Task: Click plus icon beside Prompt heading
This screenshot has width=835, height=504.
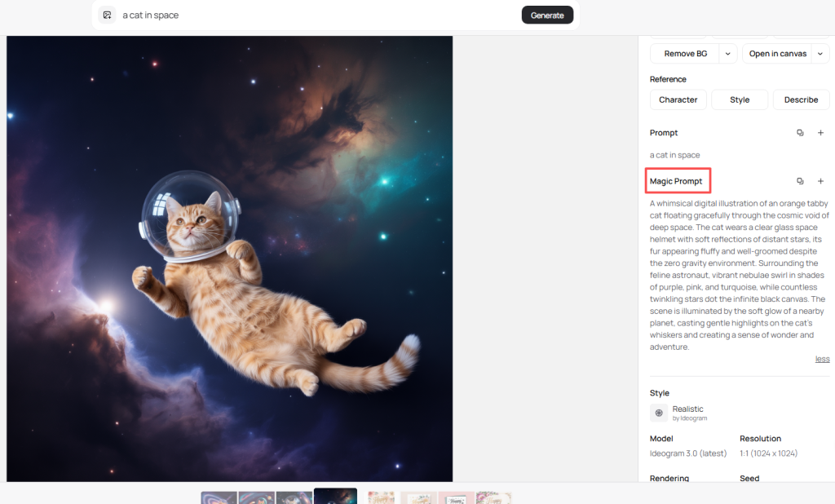Action: click(x=820, y=133)
